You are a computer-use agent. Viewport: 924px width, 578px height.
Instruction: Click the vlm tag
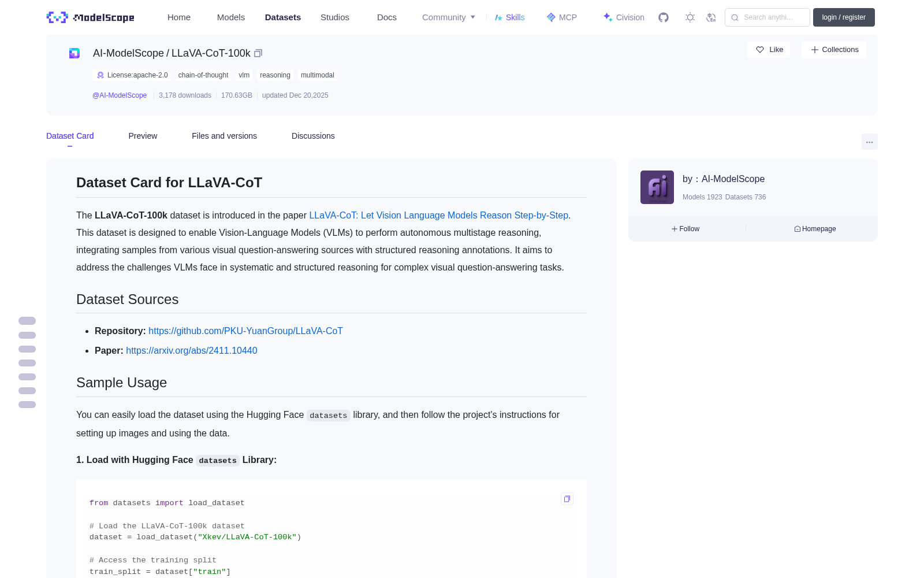coord(244,75)
